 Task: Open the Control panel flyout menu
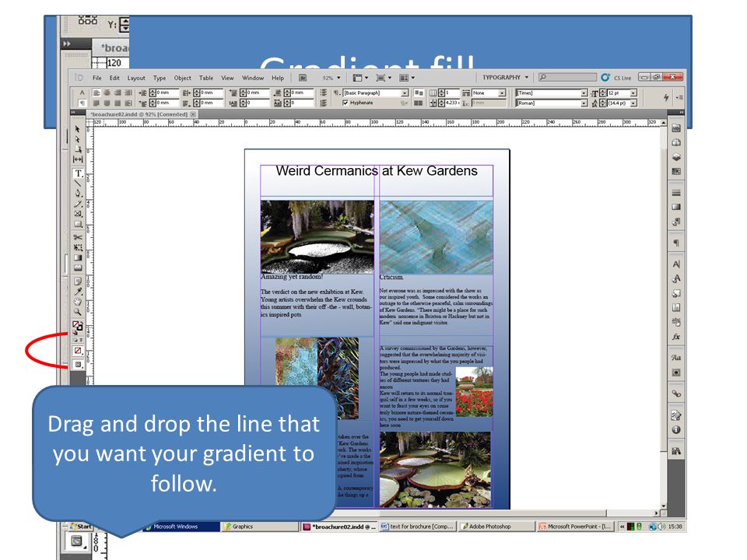click(679, 97)
